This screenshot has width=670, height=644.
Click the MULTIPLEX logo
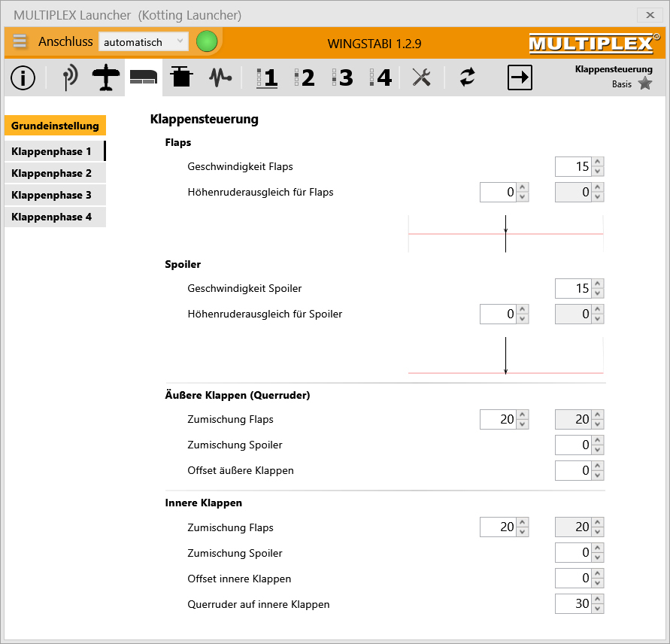point(594,43)
